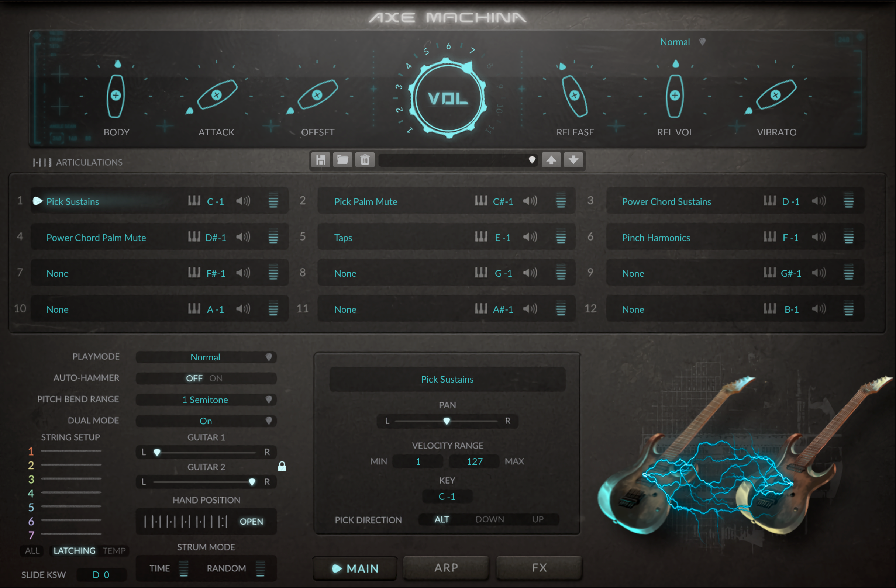Click the lock icon beside Guitar 2
This screenshot has width=896, height=588.
pos(282,467)
